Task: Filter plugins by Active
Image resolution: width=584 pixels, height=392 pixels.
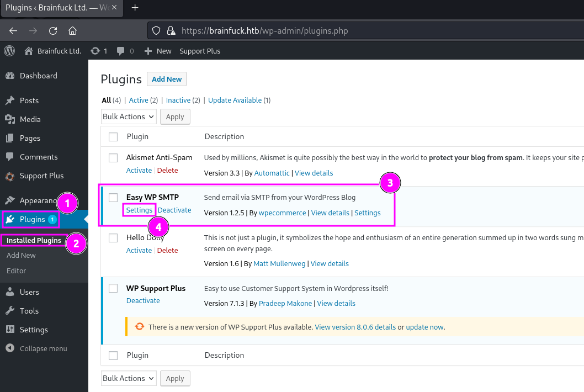Action: [x=139, y=100]
